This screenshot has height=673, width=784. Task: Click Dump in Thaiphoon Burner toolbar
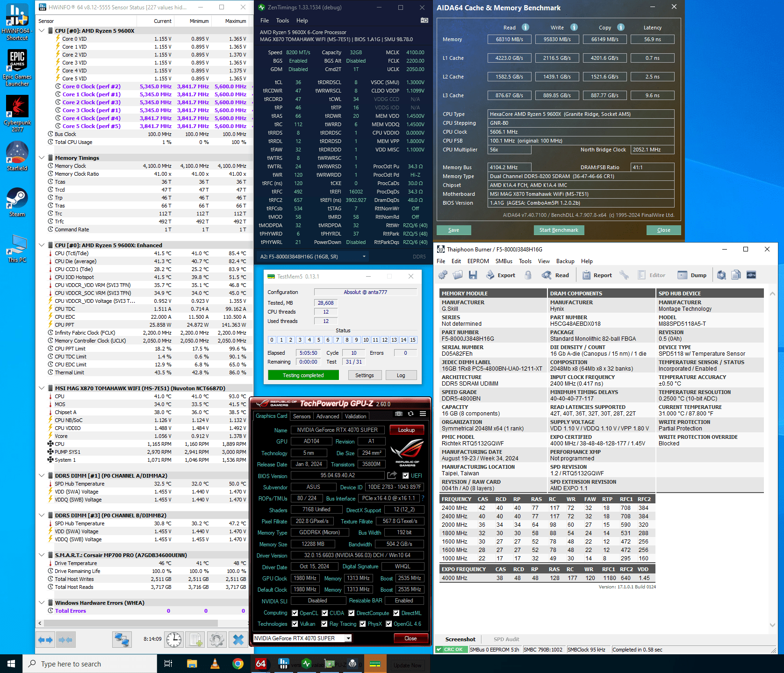coord(692,275)
